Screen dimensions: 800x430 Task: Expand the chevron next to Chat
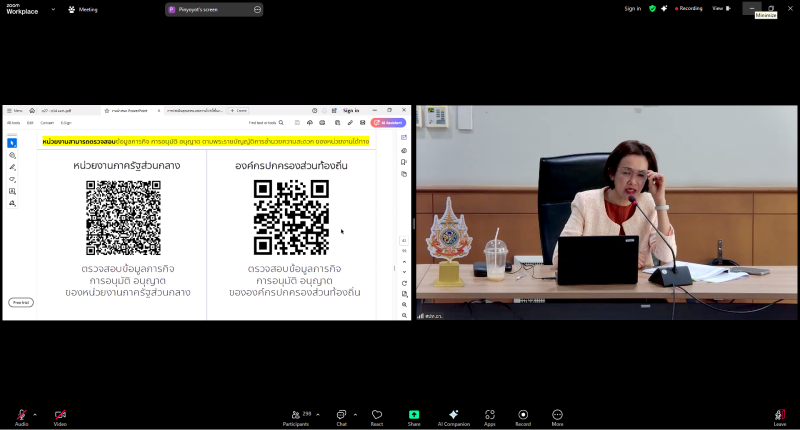pyautogui.click(x=354, y=413)
